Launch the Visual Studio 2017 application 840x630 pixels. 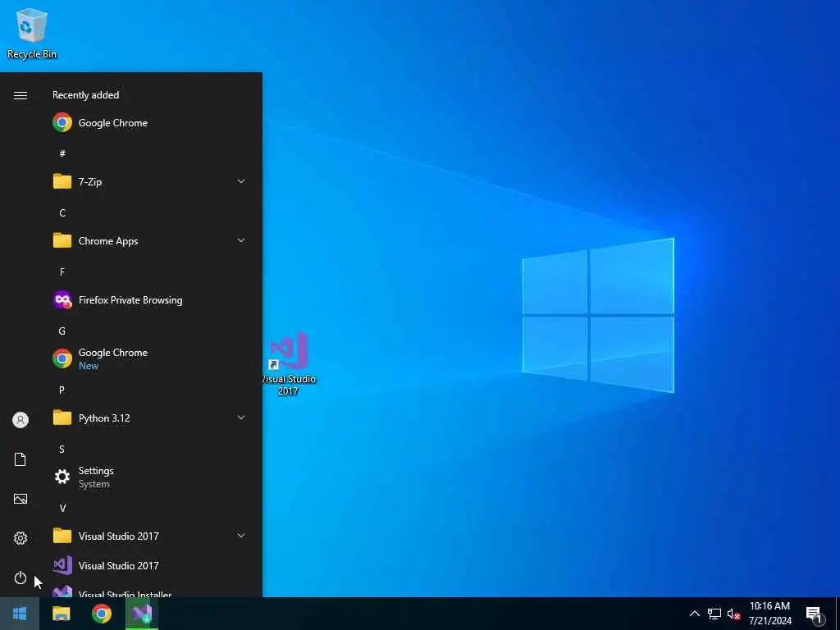150,566
